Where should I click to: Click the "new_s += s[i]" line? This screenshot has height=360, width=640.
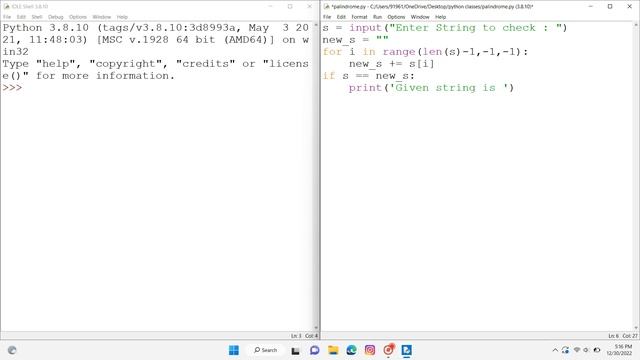[x=391, y=64]
